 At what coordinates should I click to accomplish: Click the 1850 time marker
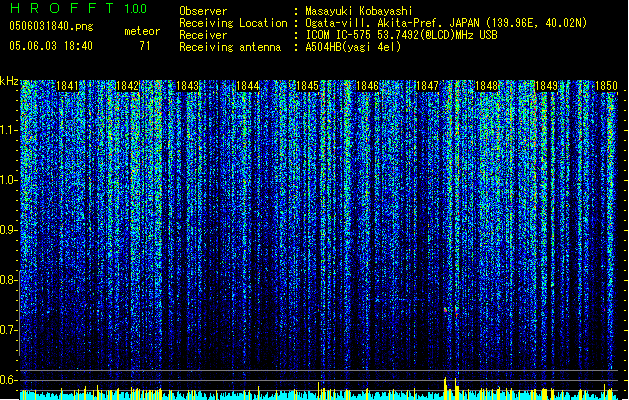tap(607, 86)
